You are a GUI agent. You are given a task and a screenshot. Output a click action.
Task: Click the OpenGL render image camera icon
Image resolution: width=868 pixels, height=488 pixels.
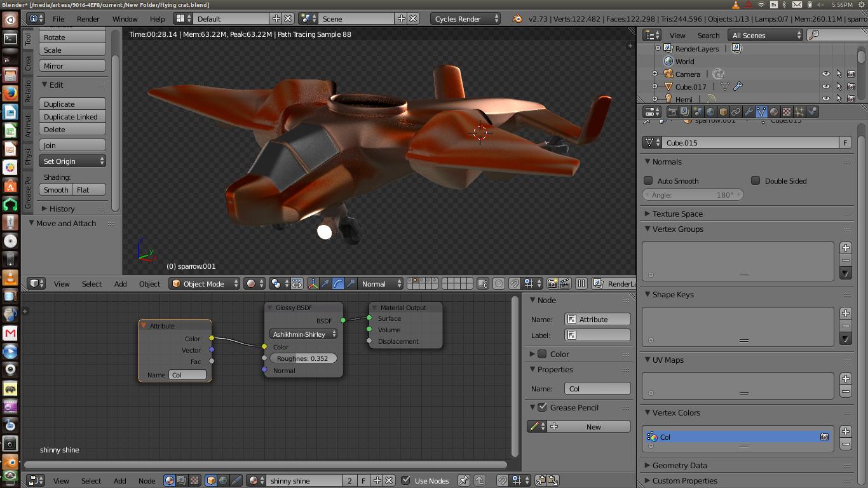point(552,284)
